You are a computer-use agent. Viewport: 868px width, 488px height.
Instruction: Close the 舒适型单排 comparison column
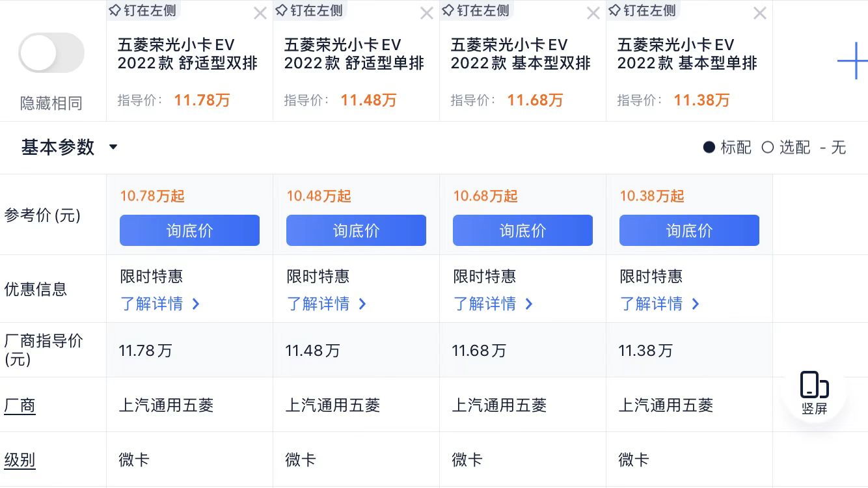[426, 12]
